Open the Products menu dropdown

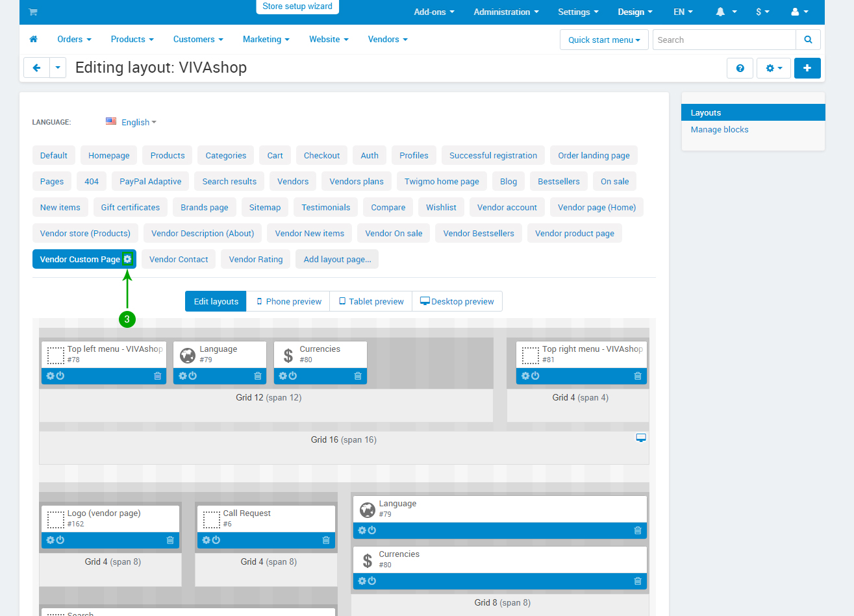pyautogui.click(x=132, y=40)
